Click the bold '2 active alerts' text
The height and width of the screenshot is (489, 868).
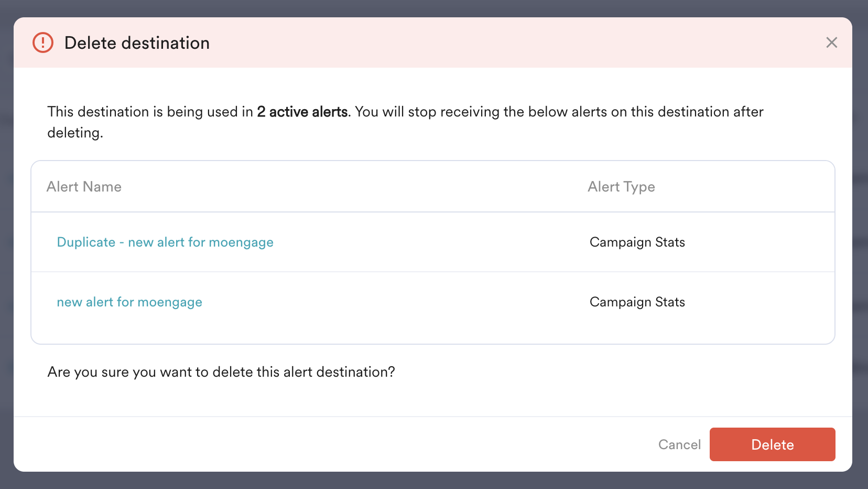point(302,112)
